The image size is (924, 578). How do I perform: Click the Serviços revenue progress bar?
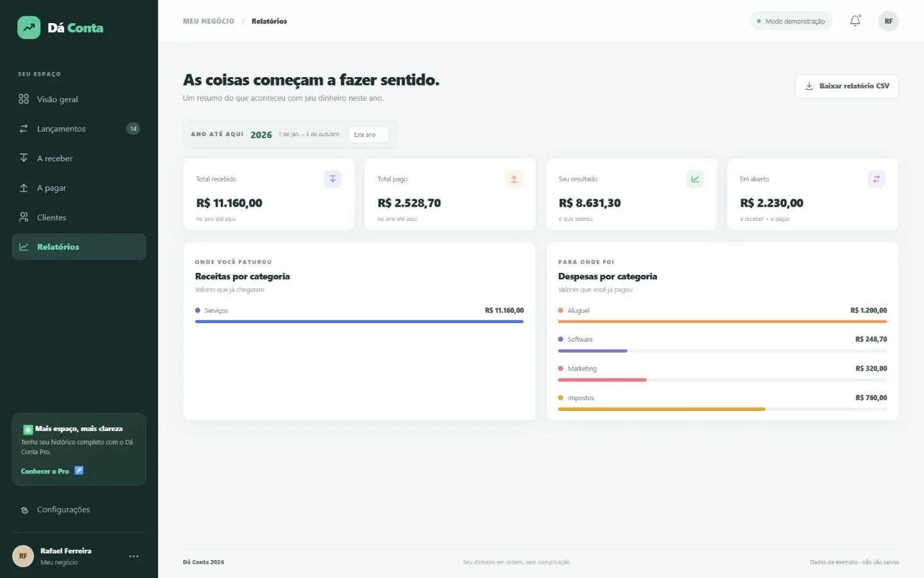(x=359, y=321)
